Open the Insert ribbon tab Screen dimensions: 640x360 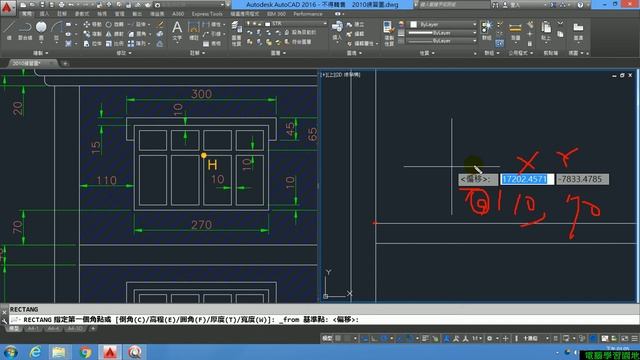(x=44, y=14)
